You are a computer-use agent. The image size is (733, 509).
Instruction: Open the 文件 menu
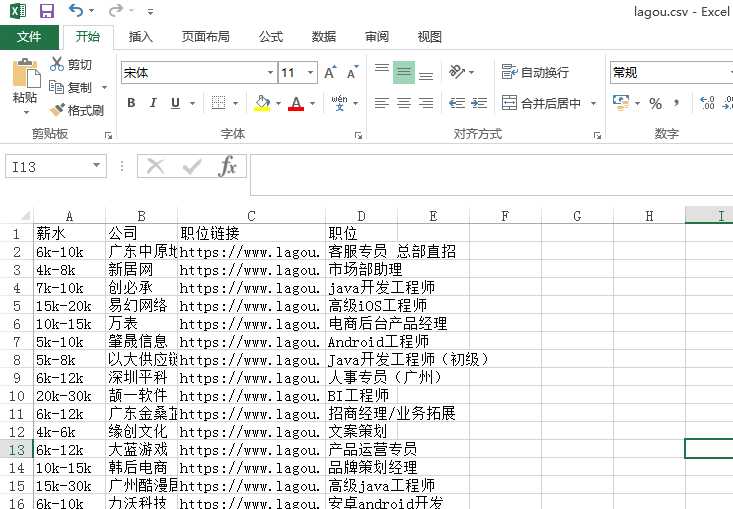[29, 37]
